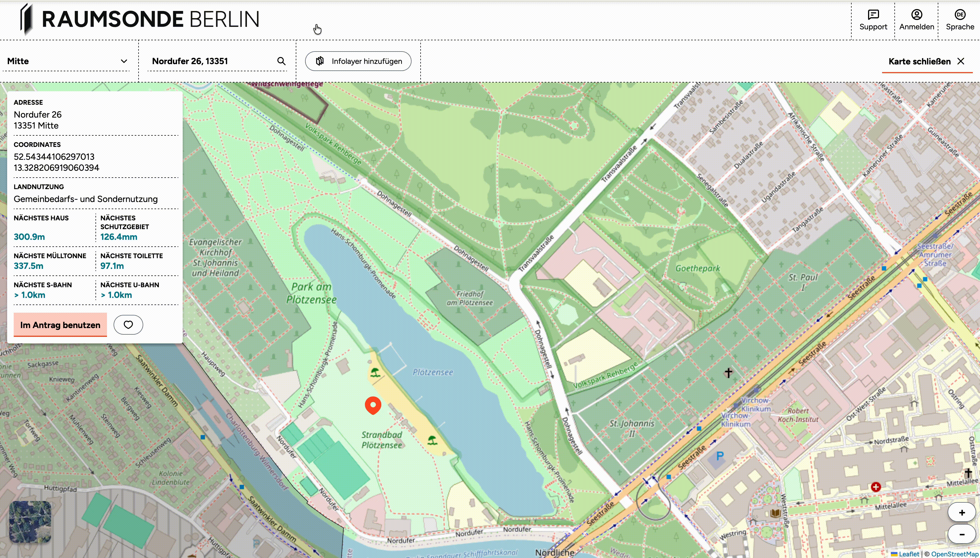Expand the Mitte district dropdown
The height and width of the screenshot is (558, 980).
[65, 61]
